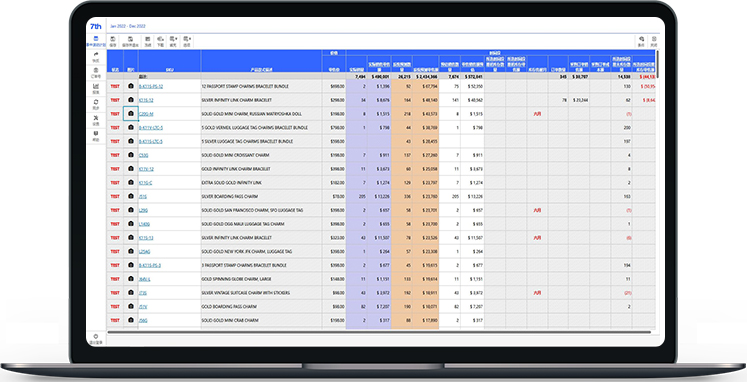This screenshot has width=747, height=382.
Task: Click the Save icon in the toolbar
Action: (x=113, y=41)
